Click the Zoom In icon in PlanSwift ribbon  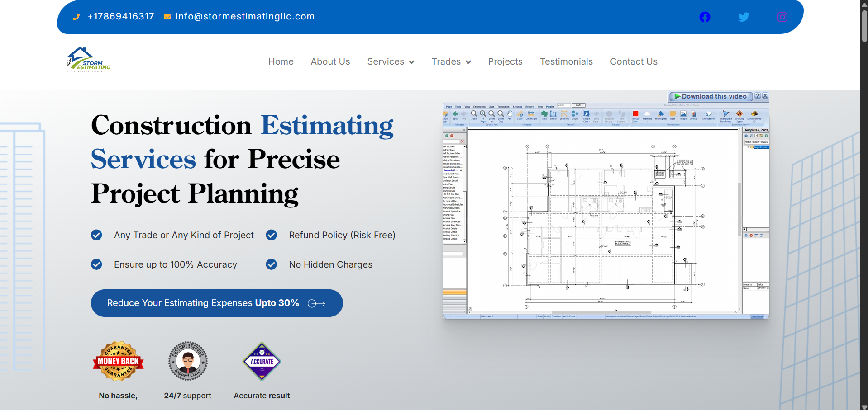[x=491, y=116]
